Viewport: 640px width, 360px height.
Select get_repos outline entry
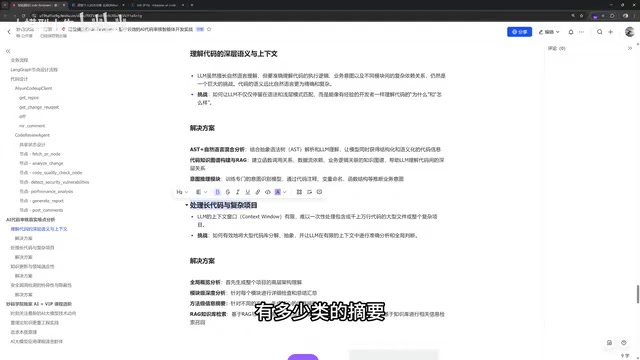(29, 98)
